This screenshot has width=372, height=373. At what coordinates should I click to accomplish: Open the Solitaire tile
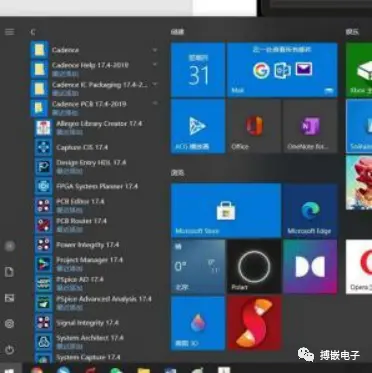coord(359,126)
